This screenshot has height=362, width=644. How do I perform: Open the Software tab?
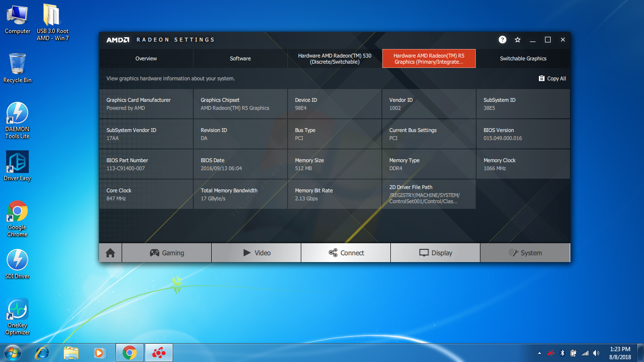pos(240,58)
